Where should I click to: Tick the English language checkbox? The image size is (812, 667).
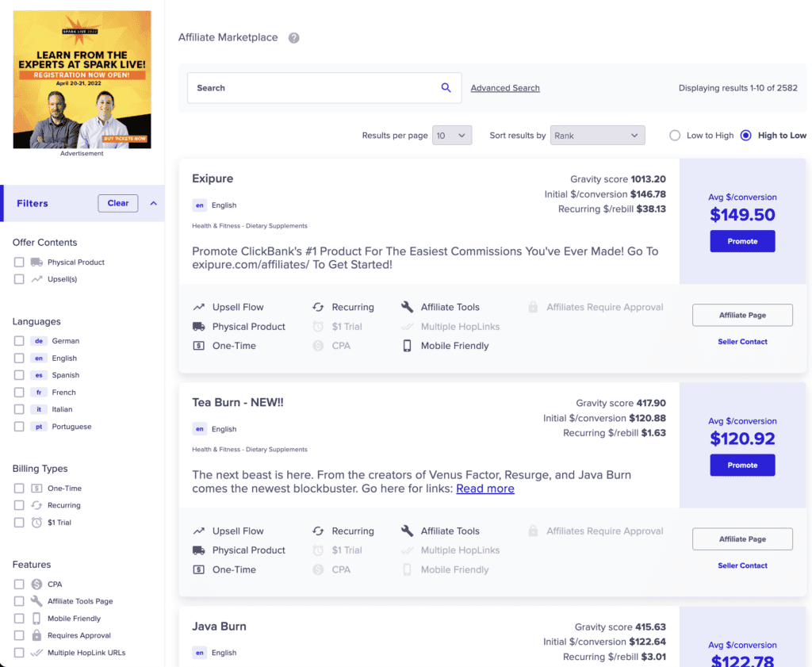pyautogui.click(x=19, y=358)
